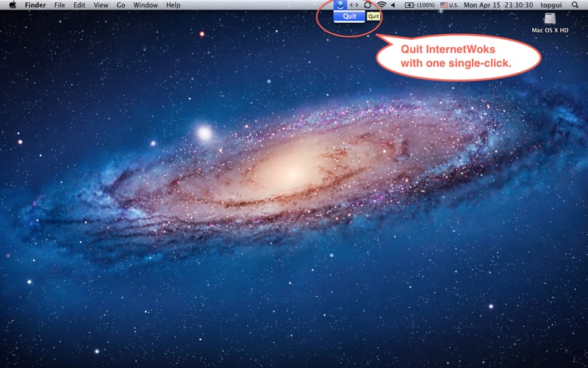
Task: Choose Quit from the InternetWoks menu
Action: coord(350,16)
